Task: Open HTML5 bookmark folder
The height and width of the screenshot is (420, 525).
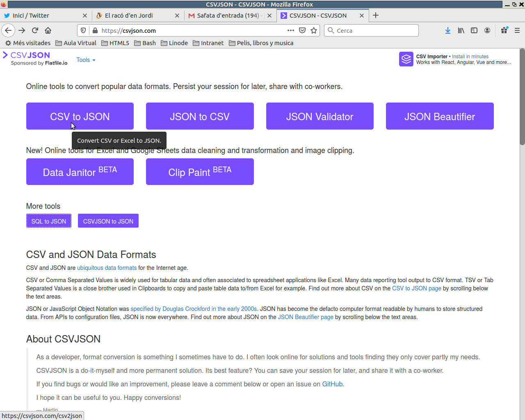Action: pos(115,43)
